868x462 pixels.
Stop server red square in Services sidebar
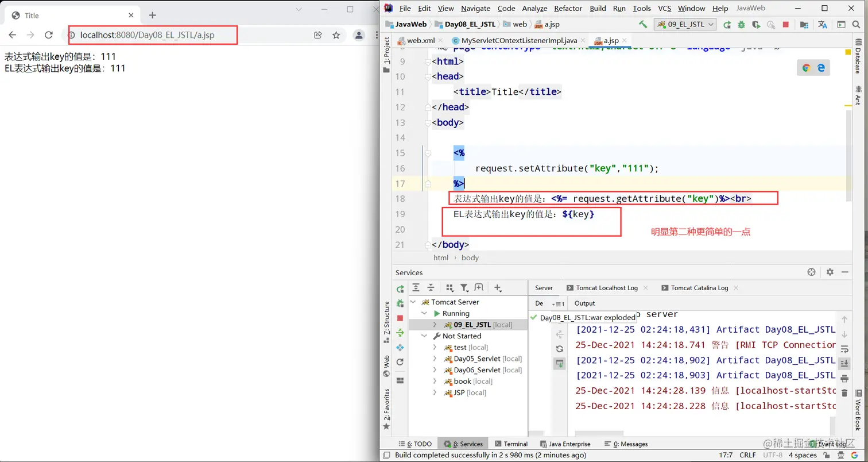click(x=400, y=318)
